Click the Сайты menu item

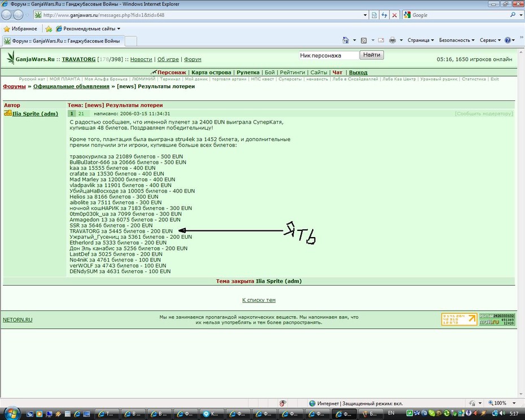coord(319,72)
